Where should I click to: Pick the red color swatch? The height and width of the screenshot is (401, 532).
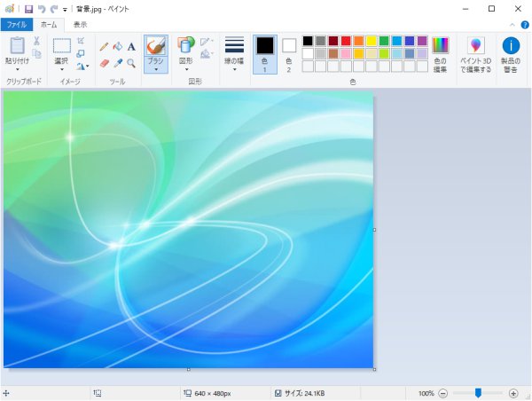click(346, 41)
